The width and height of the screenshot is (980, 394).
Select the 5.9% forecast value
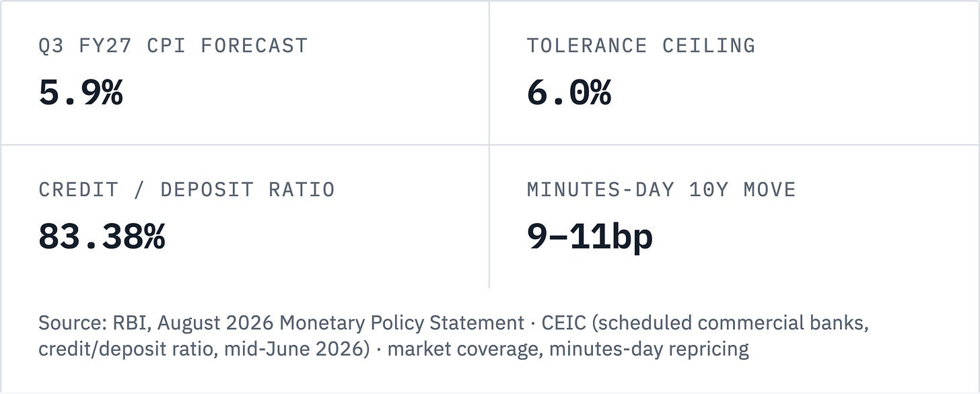tap(81, 93)
